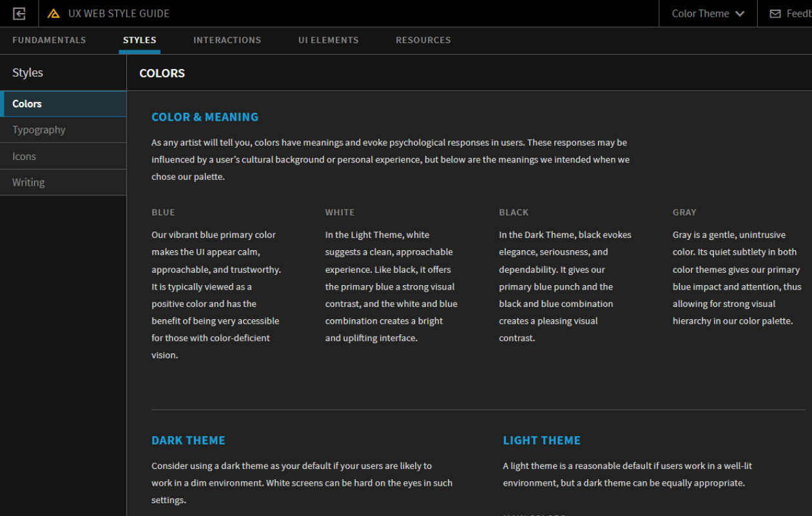Select Colors in the Styles sidebar

click(x=63, y=104)
